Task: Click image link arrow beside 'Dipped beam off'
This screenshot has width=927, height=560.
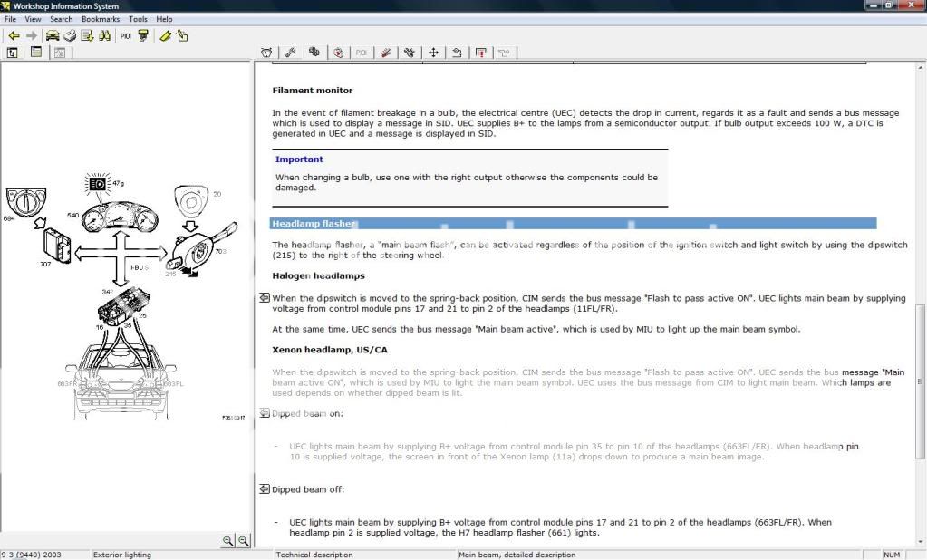Action: pos(264,489)
